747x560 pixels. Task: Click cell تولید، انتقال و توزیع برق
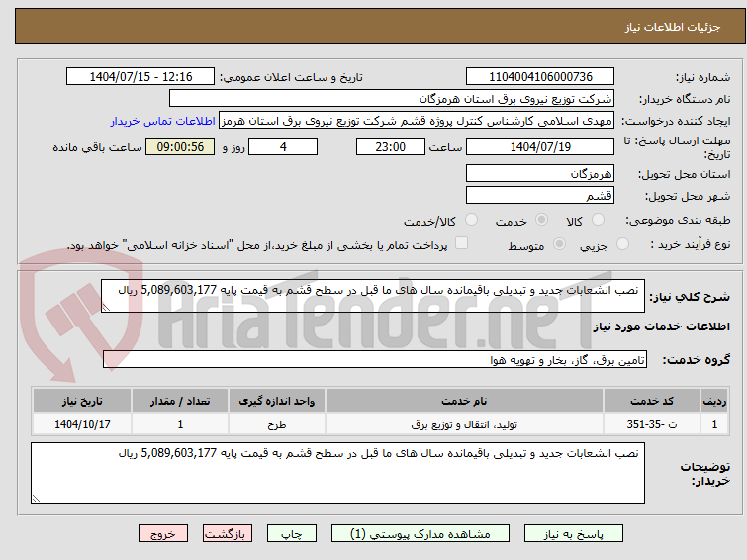pos(464,424)
